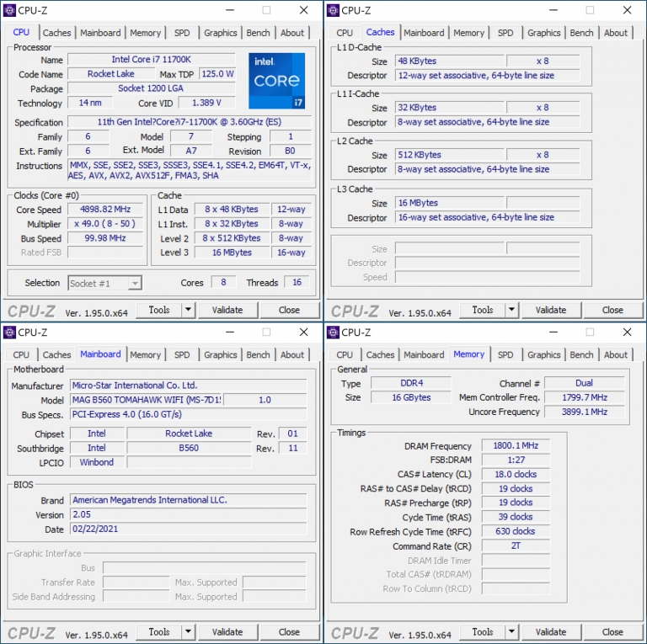Click the Intel Core i7 logo
The height and width of the screenshot is (644, 647).
tap(276, 81)
